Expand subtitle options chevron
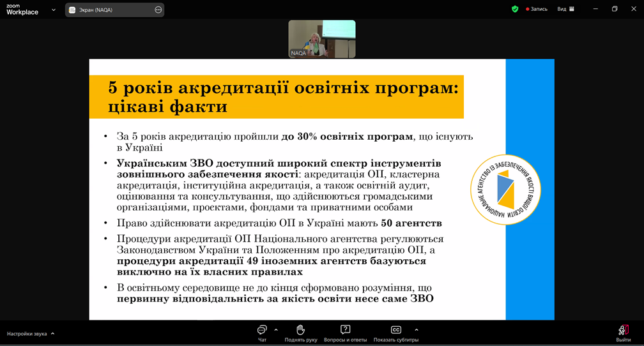Screen dimensions: 644x346 coord(417,330)
